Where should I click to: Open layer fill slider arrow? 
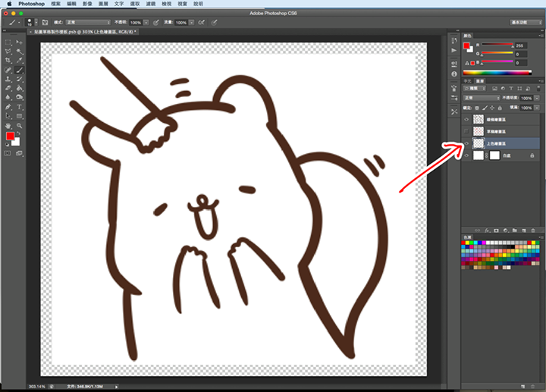[537, 108]
